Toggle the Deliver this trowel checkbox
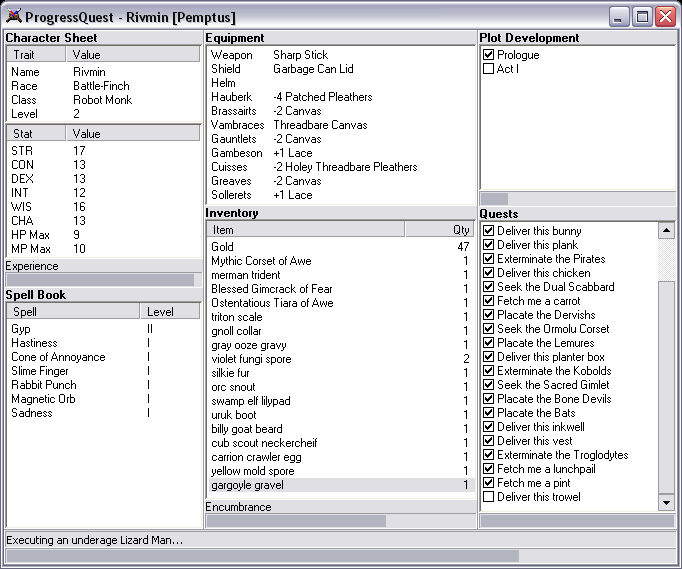Screen dimensions: 682x569 pos(488,497)
